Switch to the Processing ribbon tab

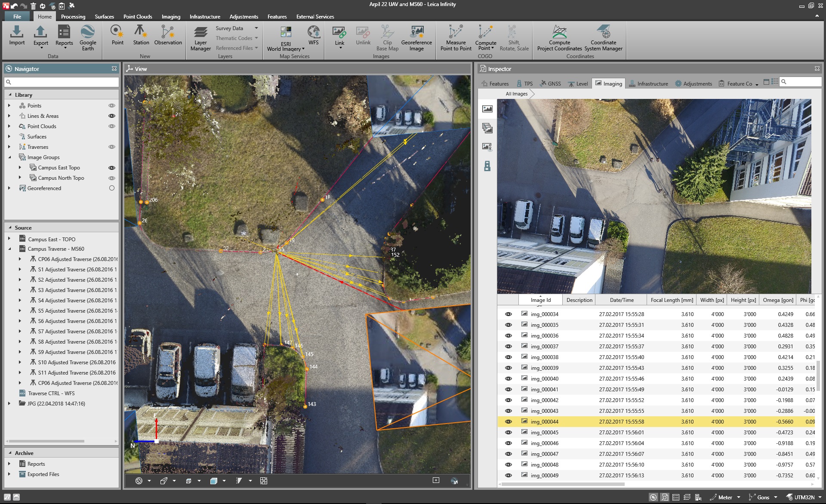(x=73, y=17)
